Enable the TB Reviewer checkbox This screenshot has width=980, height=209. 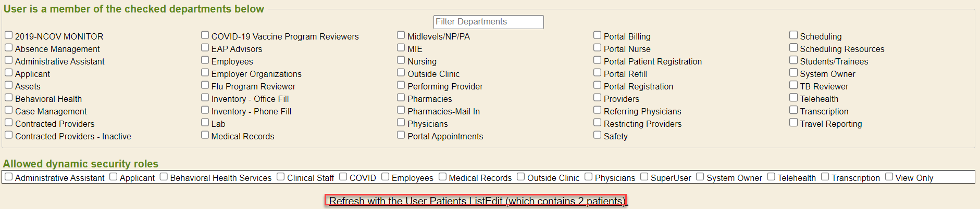click(x=793, y=85)
